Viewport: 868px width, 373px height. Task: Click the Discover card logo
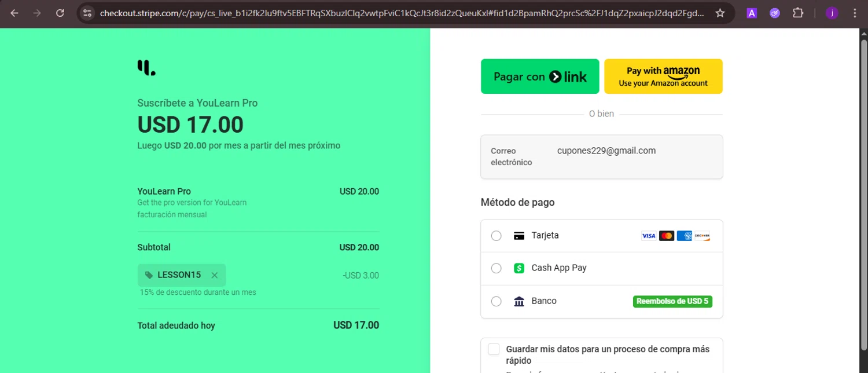click(x=702, y=236)
